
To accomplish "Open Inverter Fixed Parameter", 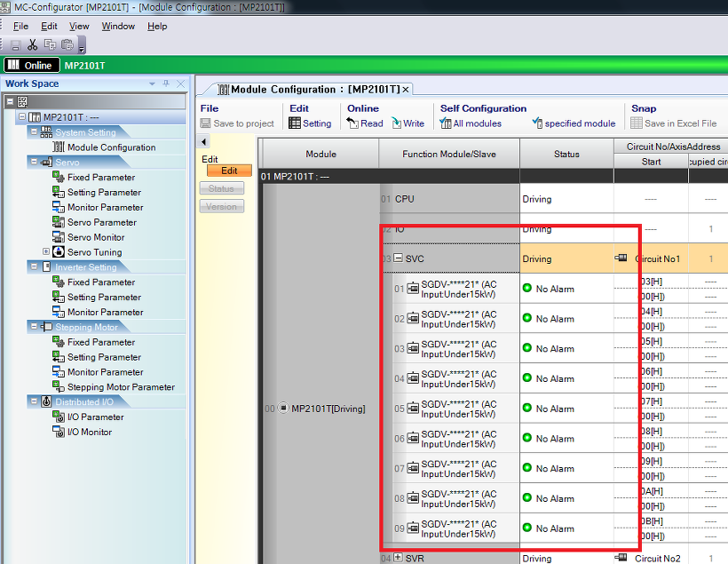I will 101,282.
